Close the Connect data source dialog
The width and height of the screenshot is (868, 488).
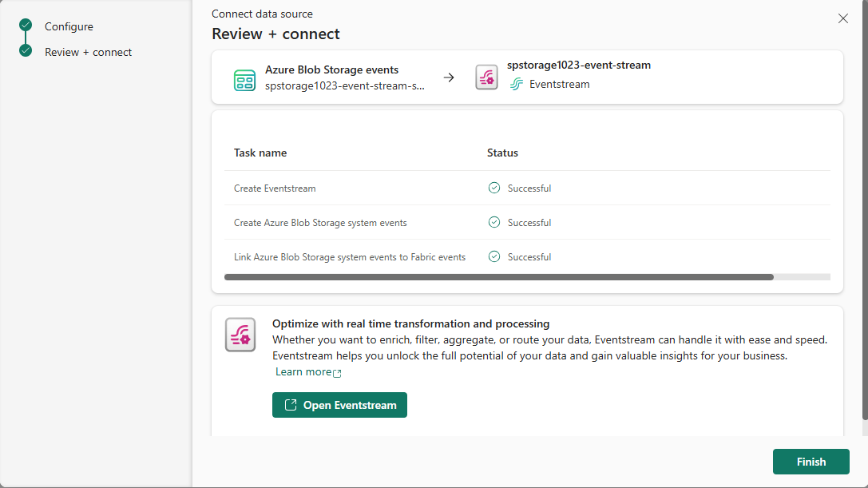click(843, 18)
